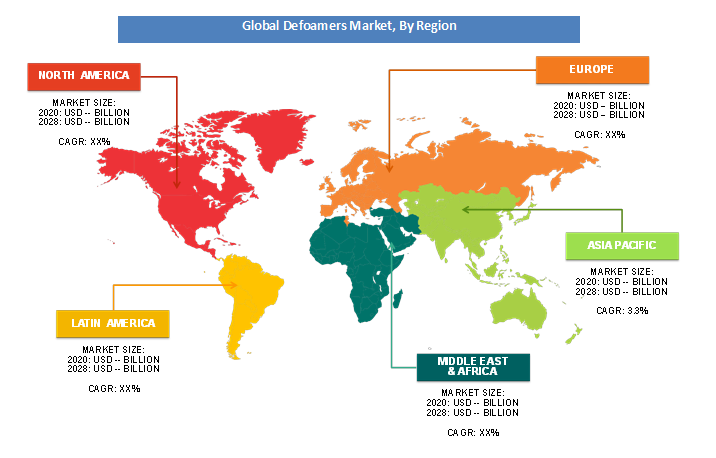Click the Europe CAGR: XX% text
This screenshot has height=458, width=716.
pyautogui.click(x=600, y=134)
